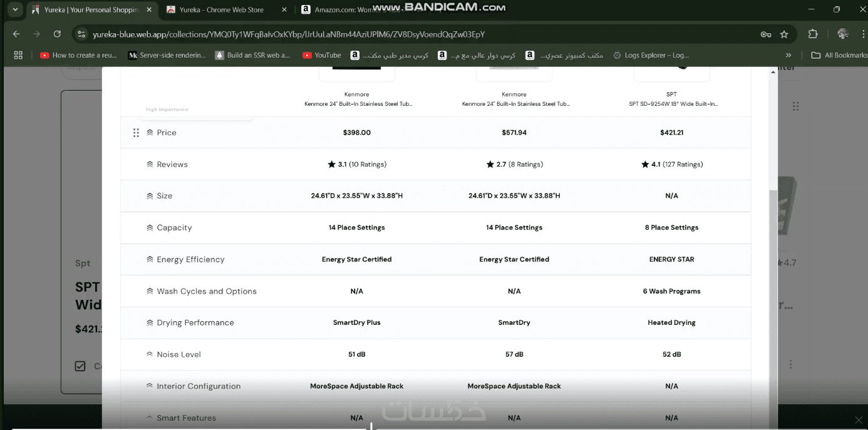
Task: Go back to the previous page
Action: coord(16,34)
